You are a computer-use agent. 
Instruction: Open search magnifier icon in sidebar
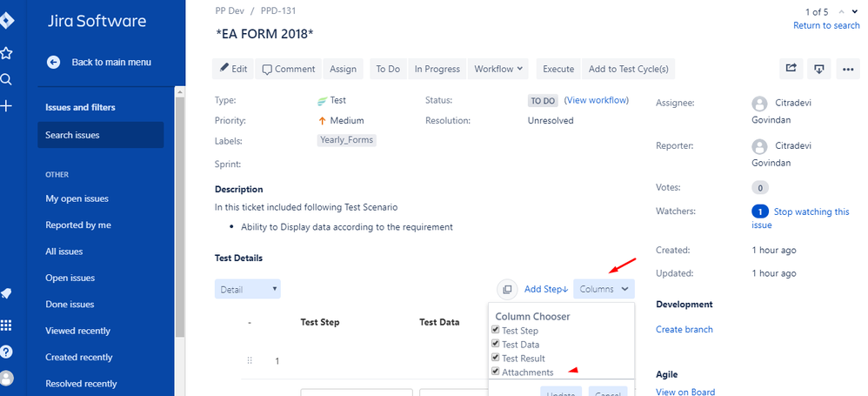[x=6, y=80]
